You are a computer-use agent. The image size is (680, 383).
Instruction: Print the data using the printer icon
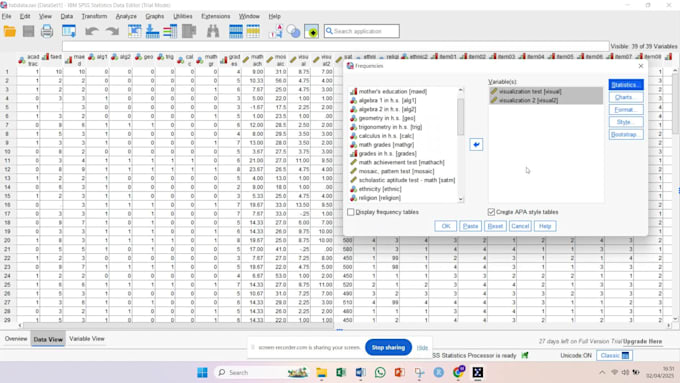[47, 31]
